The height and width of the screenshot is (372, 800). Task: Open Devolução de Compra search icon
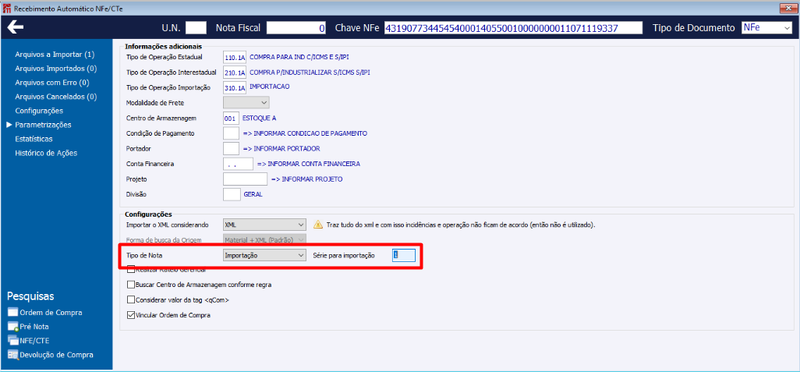pyautogui.click(x=13, y=355)
